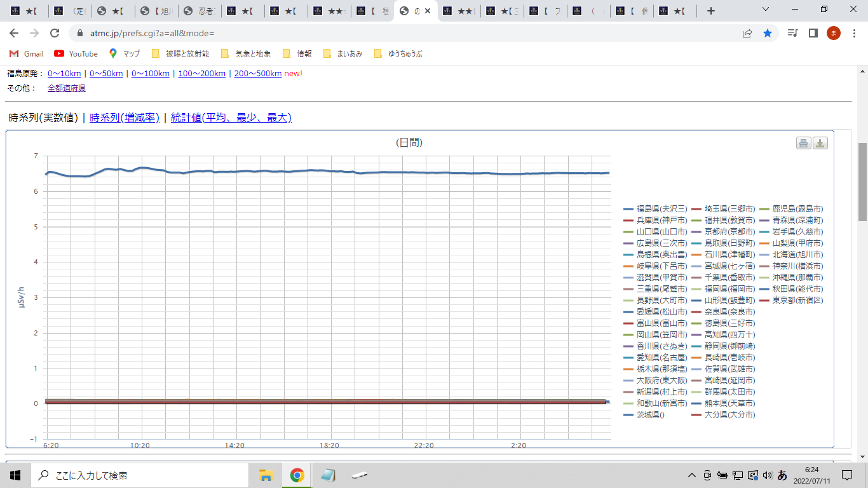
Task: Share this page using the share icon
Action: coord(747,33)
